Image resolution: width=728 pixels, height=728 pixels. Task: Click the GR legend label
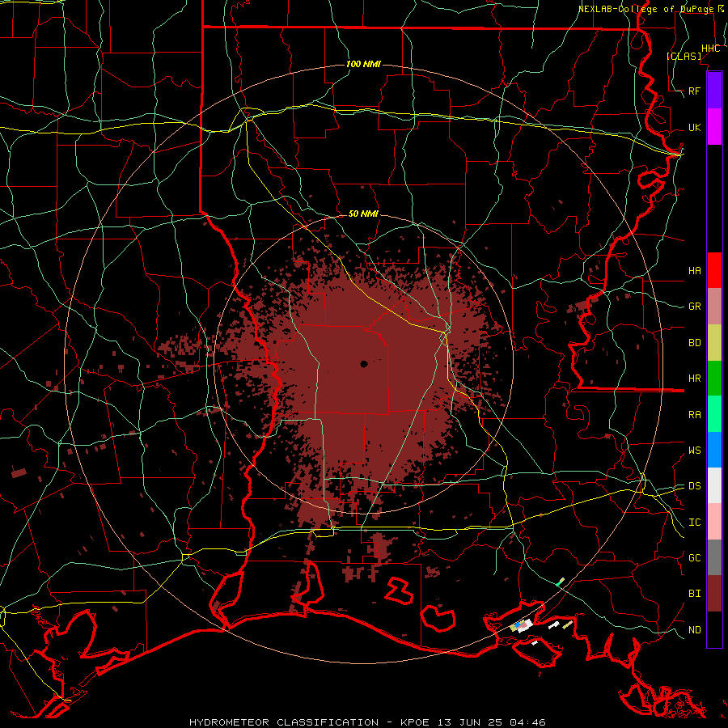[694, 307]
